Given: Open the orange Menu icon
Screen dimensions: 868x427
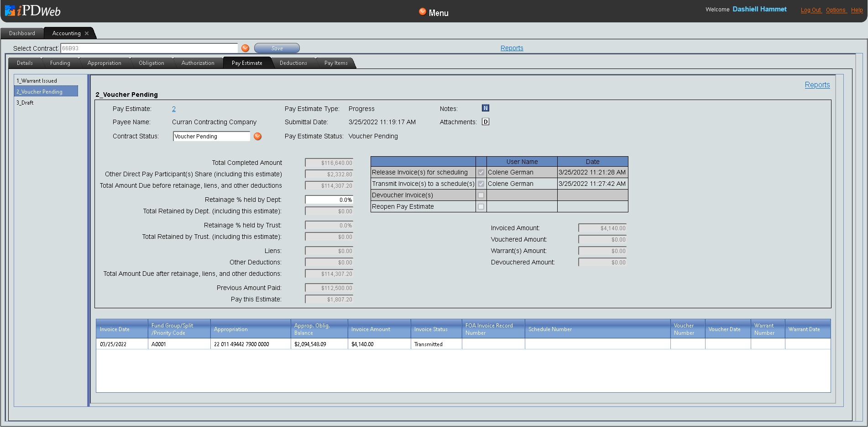Looking at the screenshot, I should 423,12.
